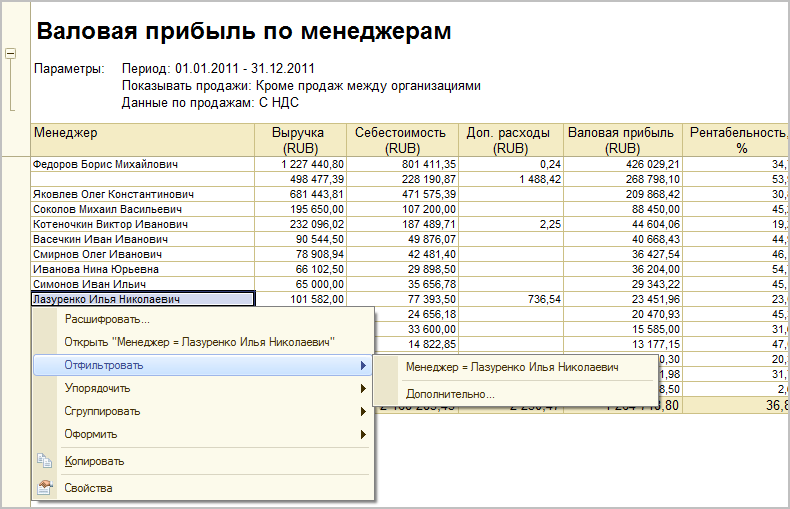Click the arrow next to Упорядочить
The image size is (790, 509).
(363, 389)
